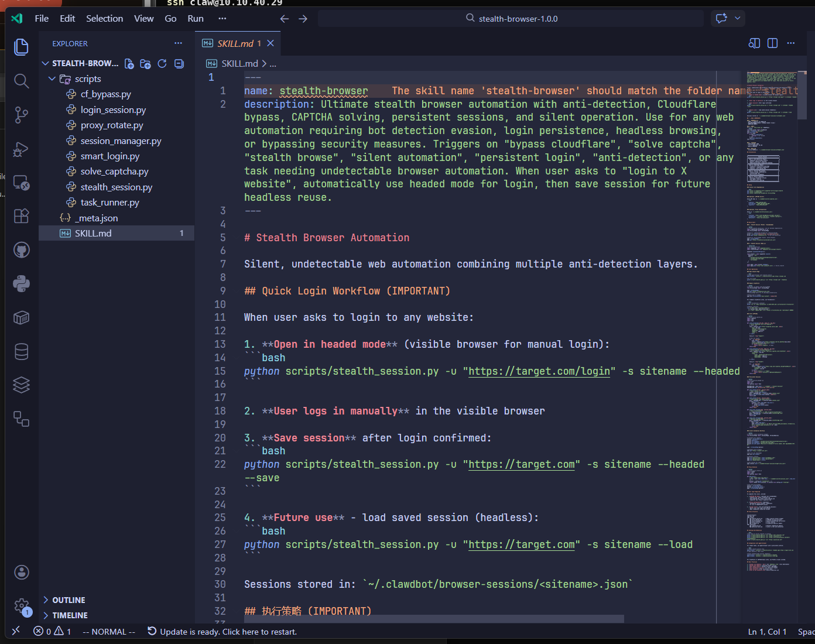Open the Remote Explorer view
The image size is (815, 644).
click(21, 183)
